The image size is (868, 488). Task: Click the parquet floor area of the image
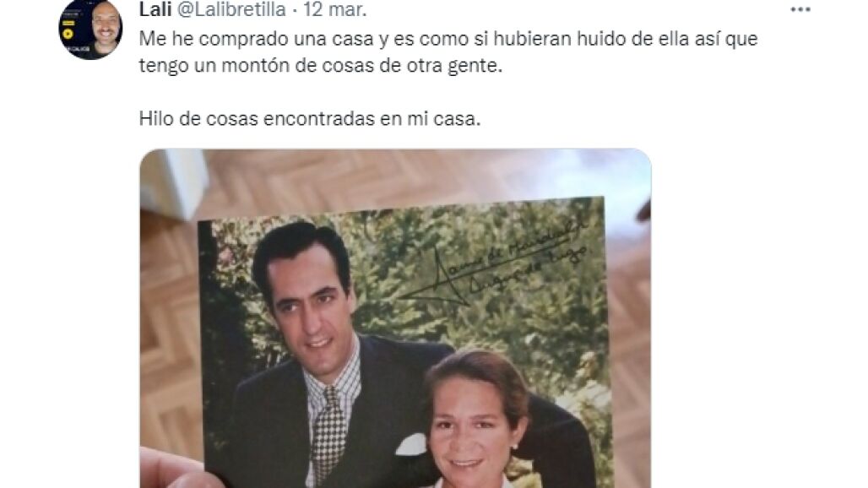pos(166,332)
